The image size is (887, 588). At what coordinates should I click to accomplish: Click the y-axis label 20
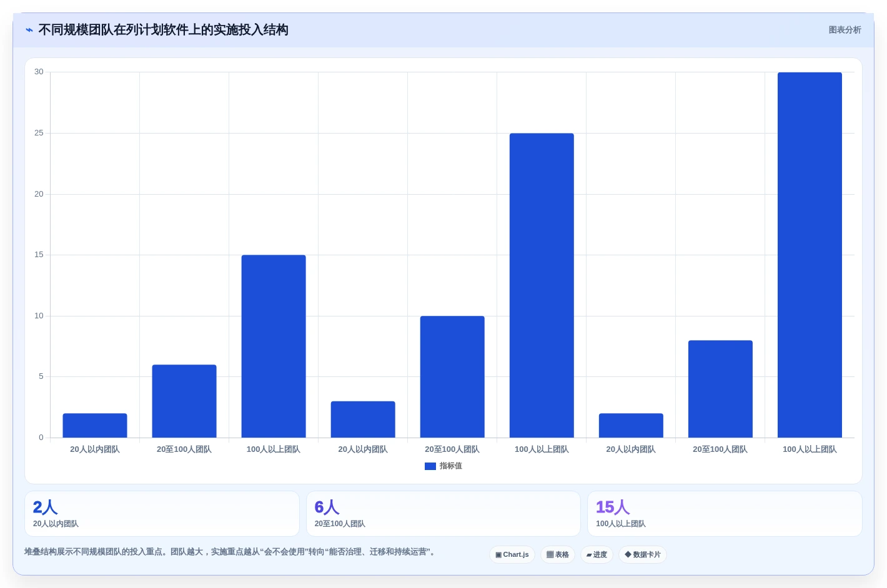[39, 194]
